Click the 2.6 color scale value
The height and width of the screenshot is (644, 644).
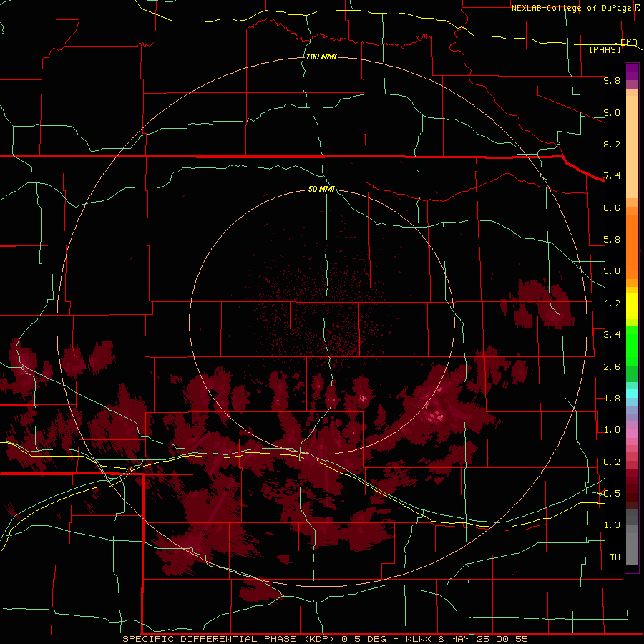pos(612,367)
